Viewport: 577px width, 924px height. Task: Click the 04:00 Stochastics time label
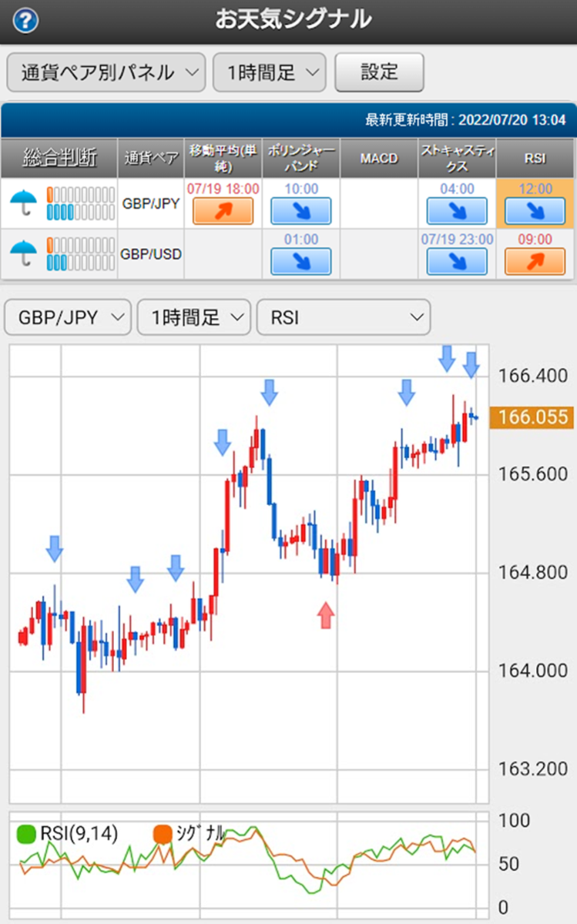457,189
